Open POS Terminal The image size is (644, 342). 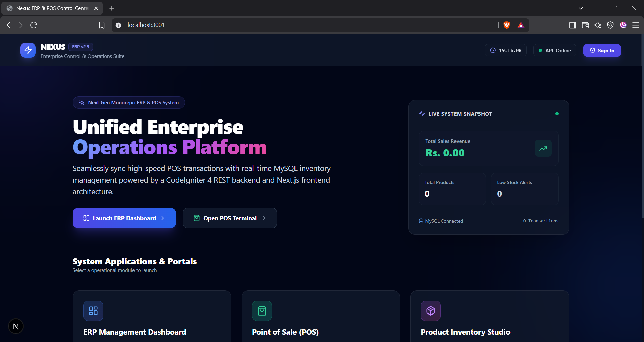click(x=230, y=218)
